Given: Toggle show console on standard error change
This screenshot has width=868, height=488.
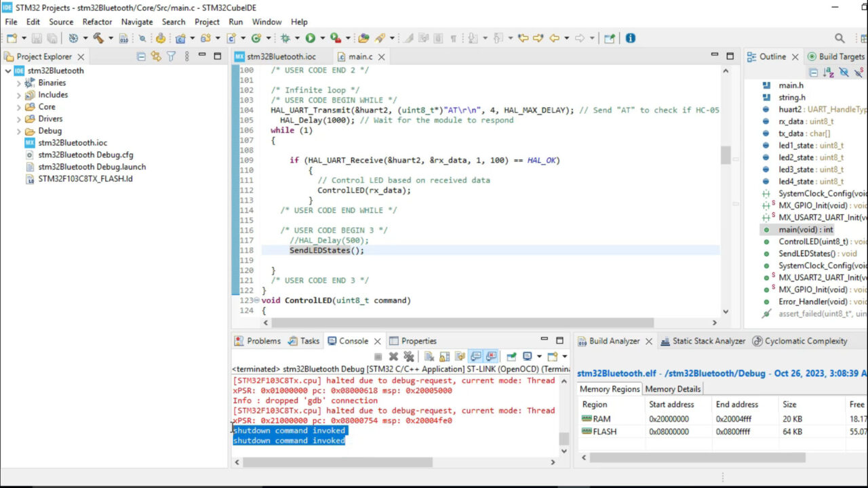Looking at the screenshot, I should 491,357.
